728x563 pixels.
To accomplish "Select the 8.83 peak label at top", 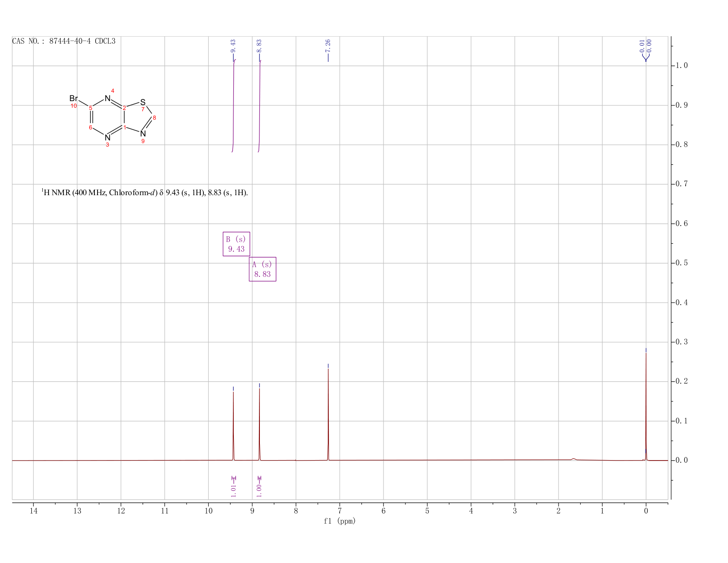I will pos(259,45).
